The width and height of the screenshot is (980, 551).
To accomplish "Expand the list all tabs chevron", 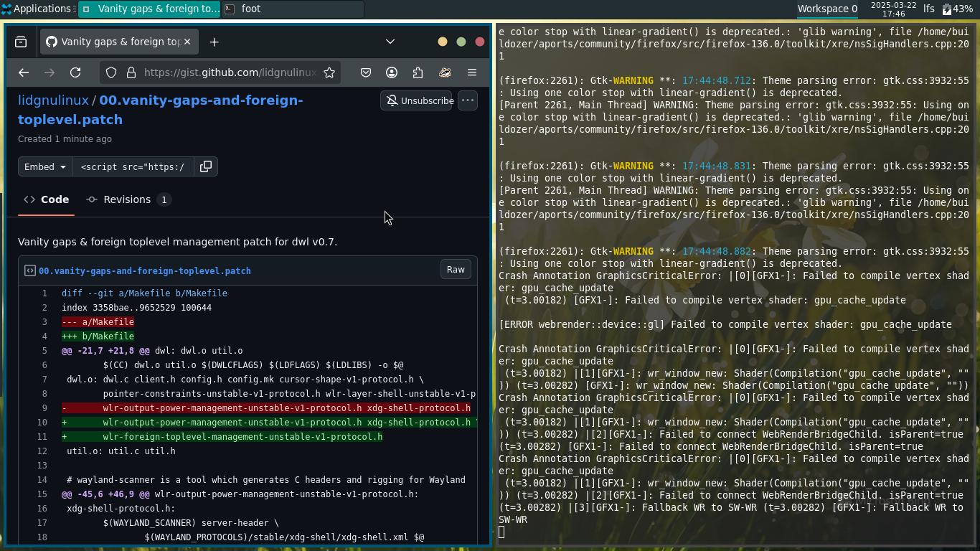I will [390, 42].
